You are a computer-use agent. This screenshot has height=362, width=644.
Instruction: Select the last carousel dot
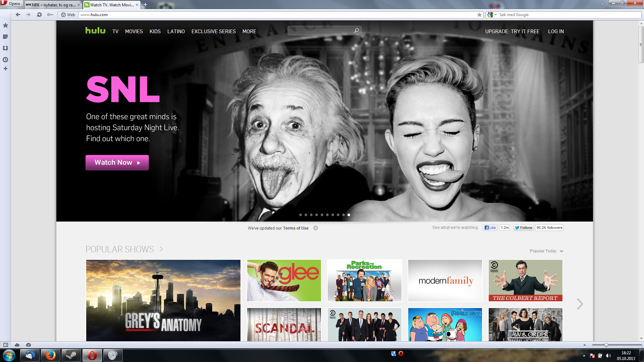[349, 215]
